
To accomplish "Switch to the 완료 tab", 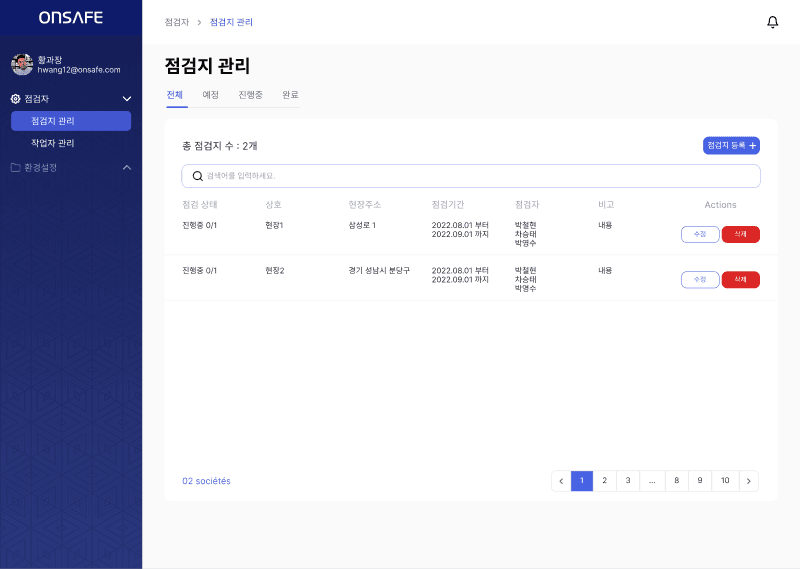I will [290, 95].
